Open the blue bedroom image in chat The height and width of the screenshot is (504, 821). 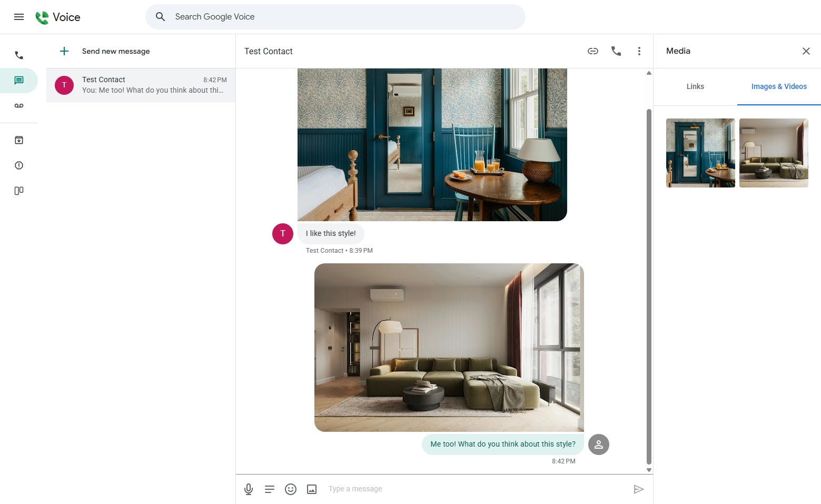click(432, 144)
